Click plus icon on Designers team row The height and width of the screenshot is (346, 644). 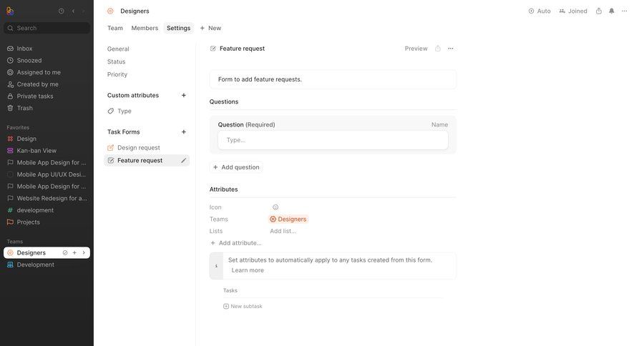(x=74, y=253)
